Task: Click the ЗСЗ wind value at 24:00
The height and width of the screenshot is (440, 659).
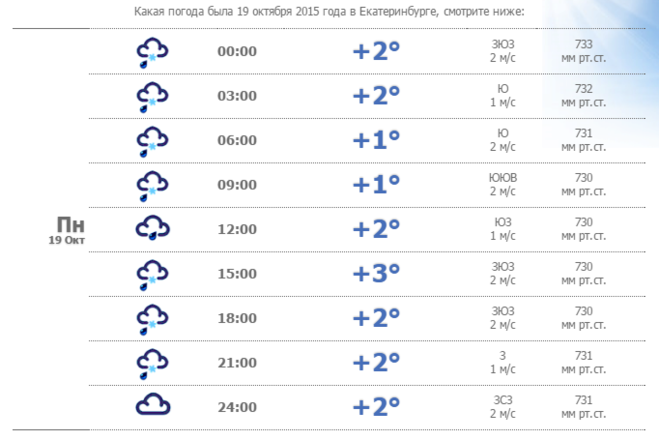Action: [503, 400]
